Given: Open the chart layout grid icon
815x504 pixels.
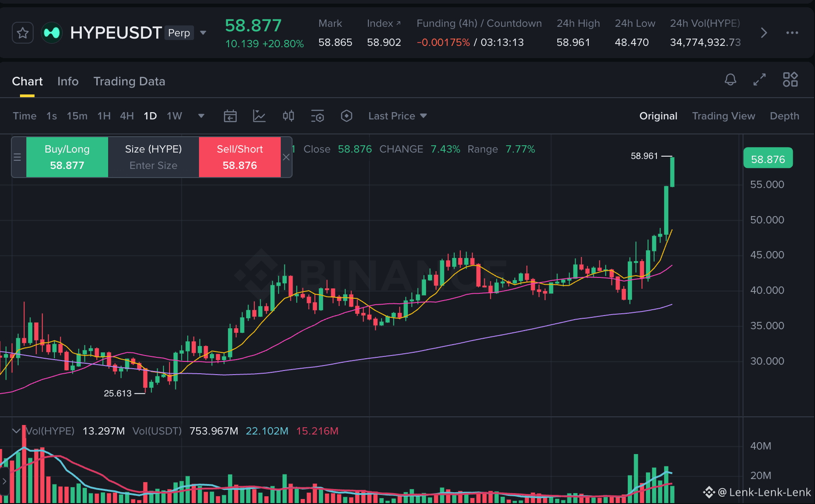Looking at the screenshot, I should tap(790, 79).
